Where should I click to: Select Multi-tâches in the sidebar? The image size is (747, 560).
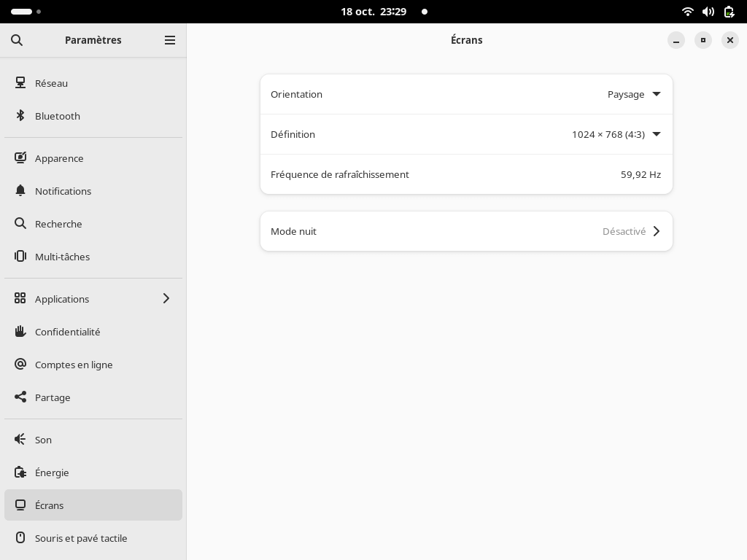click(93, 257)
